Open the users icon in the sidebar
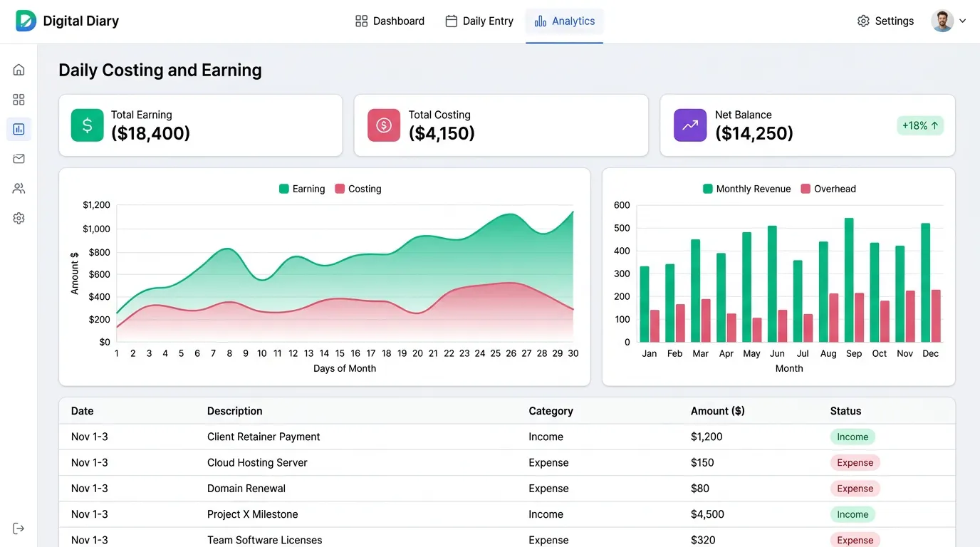This screenshot has width=980, height=547. (19, 189)
